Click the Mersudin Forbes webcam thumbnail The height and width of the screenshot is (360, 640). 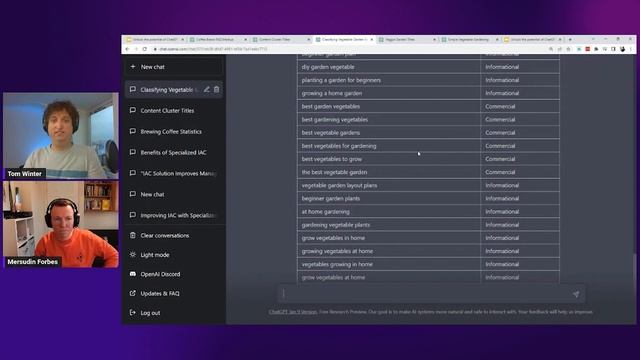click(61, 224)
